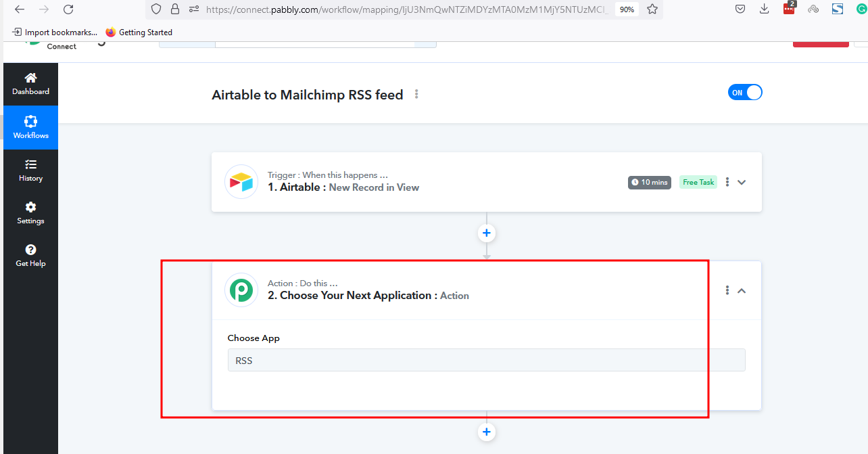Open Settings in the sidebar
Screen dimensions: 868x454
(x=30, y=213)
